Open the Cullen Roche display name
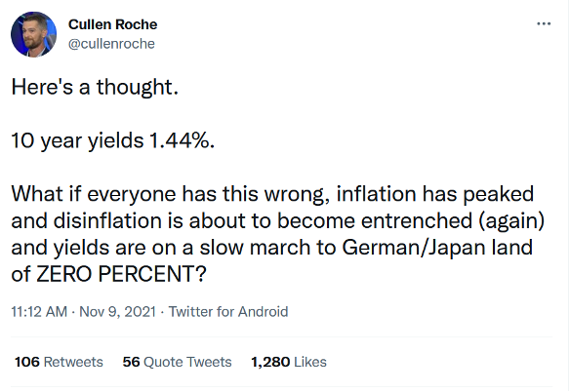 [x=112, y=24]
